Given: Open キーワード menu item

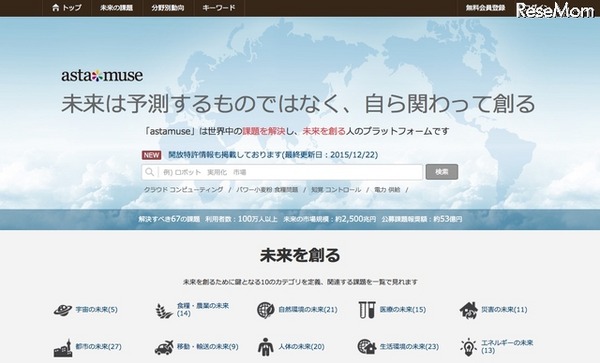Looking at the screenshot, I should coord(218,8).
